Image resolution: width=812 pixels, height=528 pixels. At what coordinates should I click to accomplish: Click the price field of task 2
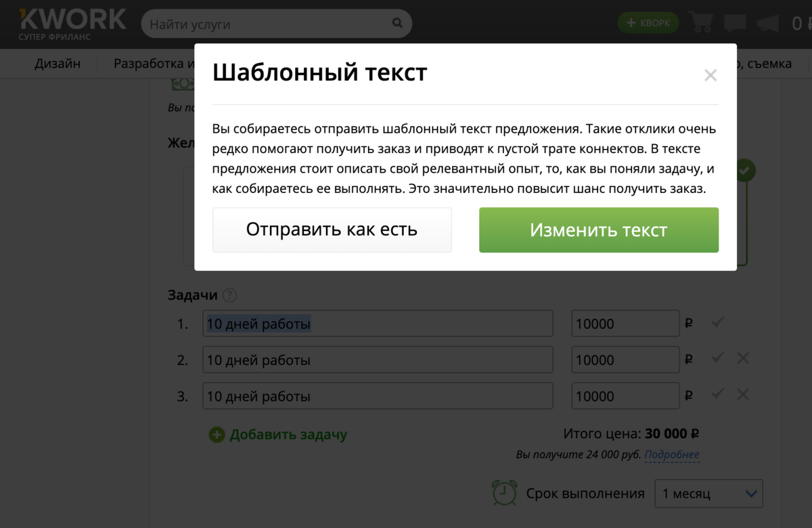click(625, 360)
